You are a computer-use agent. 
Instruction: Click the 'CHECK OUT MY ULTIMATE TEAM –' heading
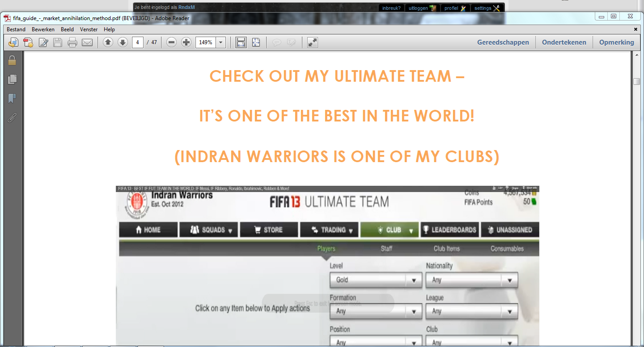tap(337, 76)
